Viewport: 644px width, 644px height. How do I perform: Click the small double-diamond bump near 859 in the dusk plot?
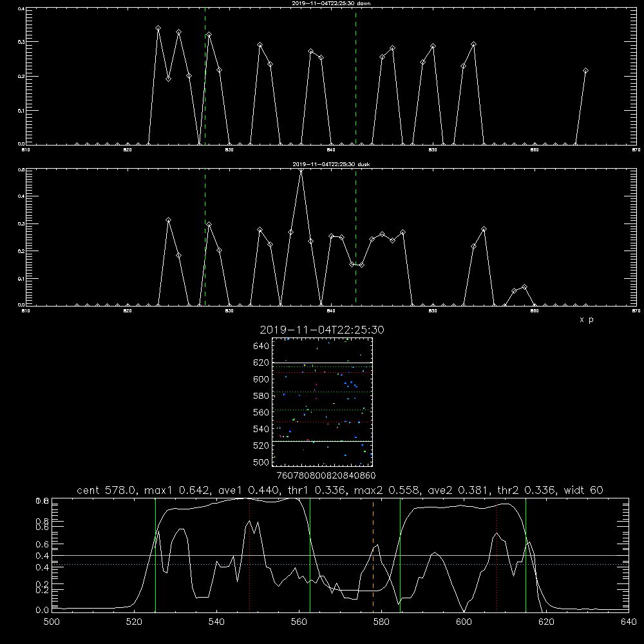519,289
